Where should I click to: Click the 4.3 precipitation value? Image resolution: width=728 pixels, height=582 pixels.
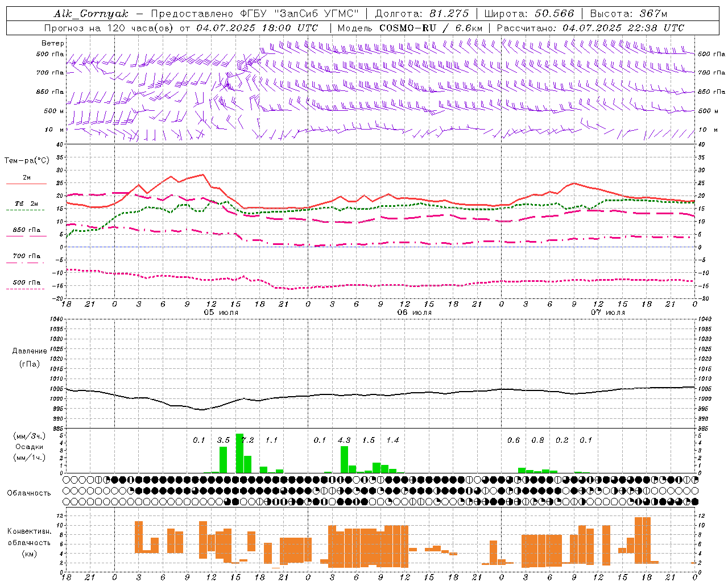344,440
